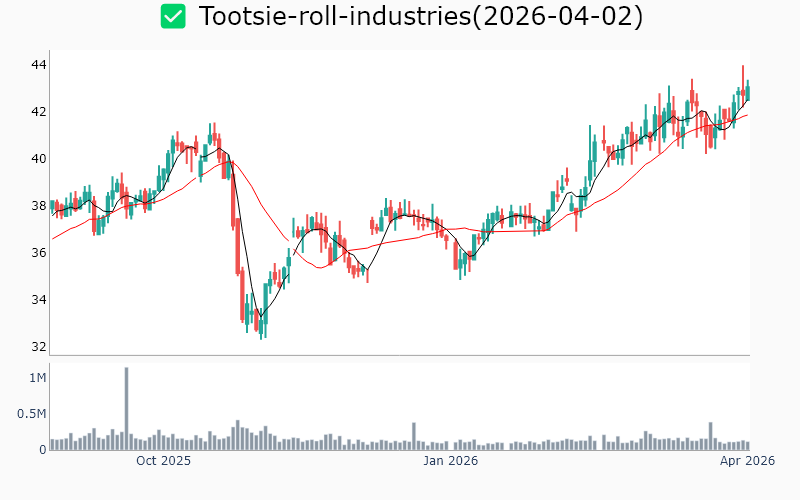Click the Jan 2026 x-axis label
This screenshot has height=500, width=800.
coord(450,461)
